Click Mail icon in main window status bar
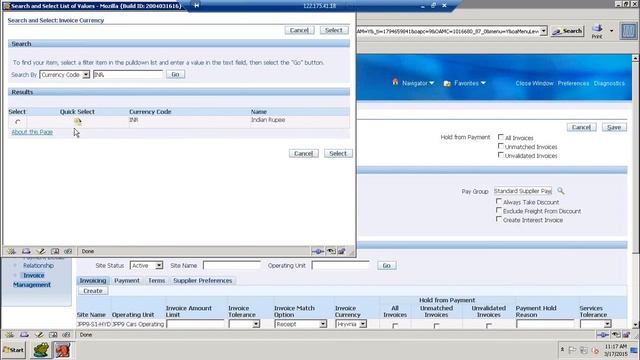The width and height of the screenshot is (640, 360). [x=24, y=335]
